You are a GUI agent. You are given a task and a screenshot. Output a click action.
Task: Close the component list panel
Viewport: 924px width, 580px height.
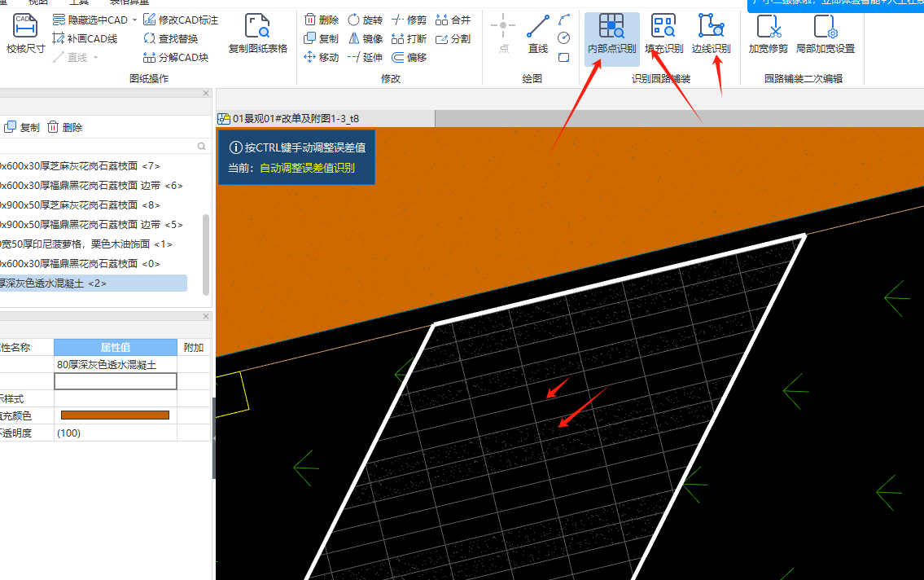pos(206,93)
